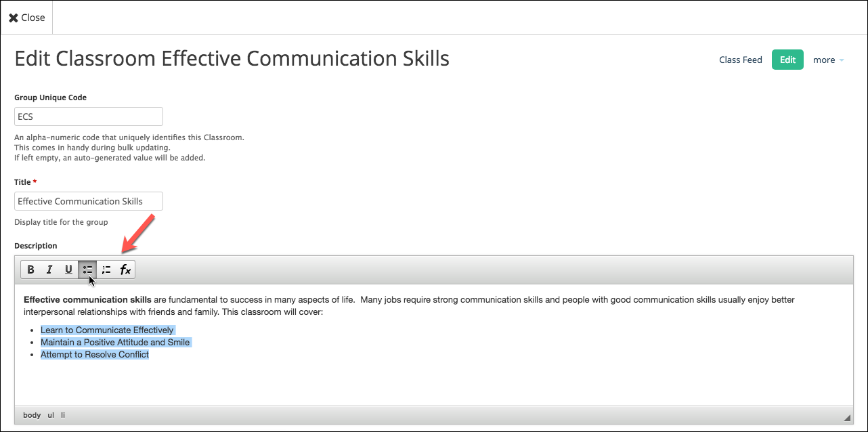Select the body element path item
This screenshot has width=868, height=432.
(x=32, y=415)
